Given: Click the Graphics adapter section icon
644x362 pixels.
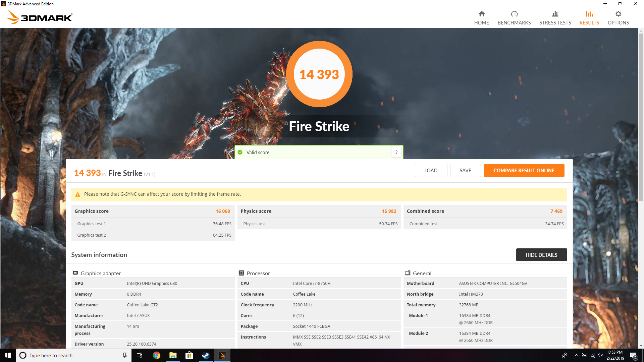Looking at the screenshot, I should tap(75, 273).
